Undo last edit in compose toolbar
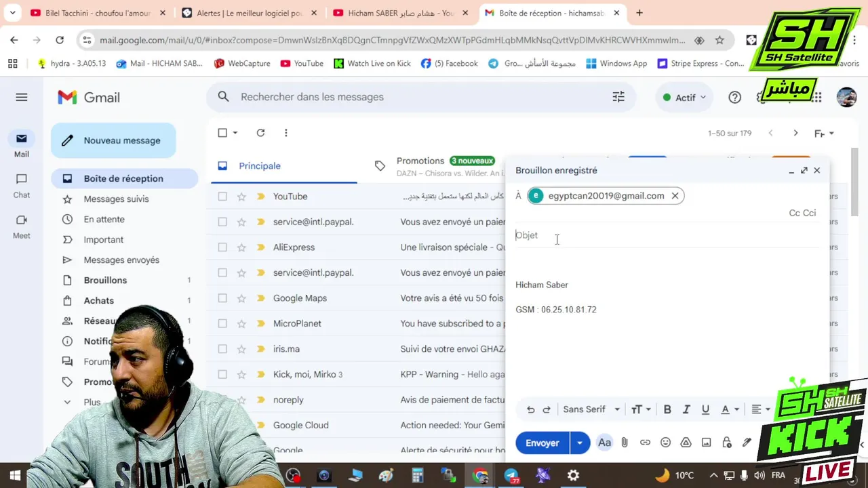Viewport: 868px width, 488px height. (530, 409)
